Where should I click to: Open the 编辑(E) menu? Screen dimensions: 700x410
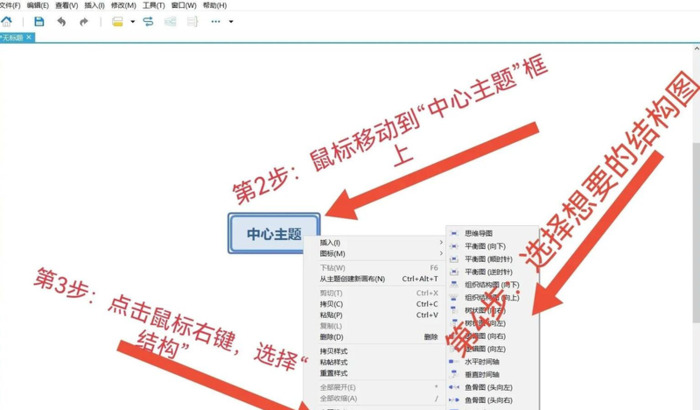(x=38, y=5)
